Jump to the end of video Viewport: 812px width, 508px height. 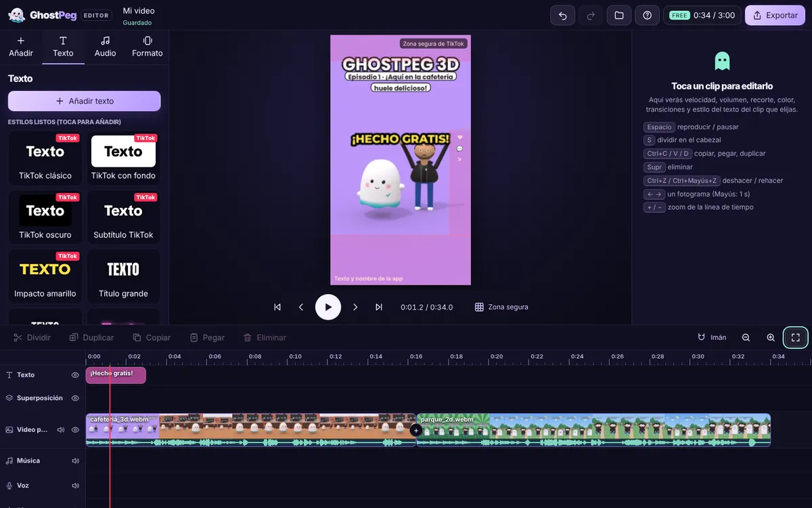click(x=379, y=307)
